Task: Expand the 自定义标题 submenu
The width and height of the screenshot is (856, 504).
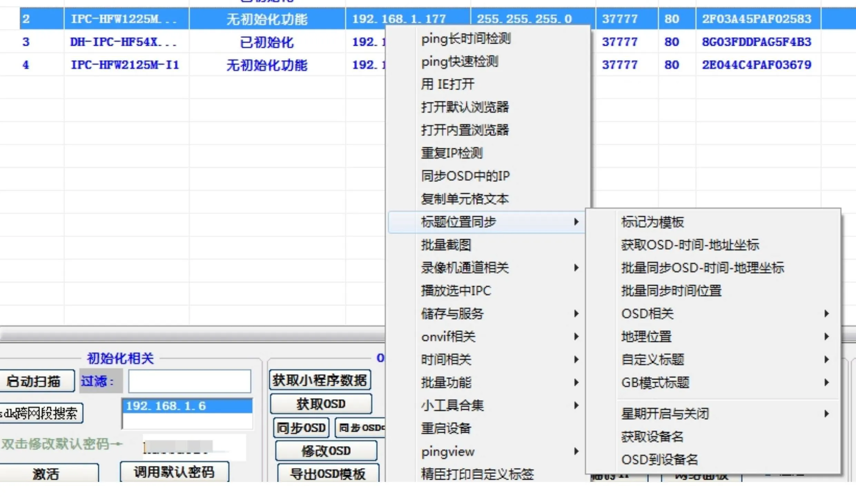Action: click(x=653, y=359)
